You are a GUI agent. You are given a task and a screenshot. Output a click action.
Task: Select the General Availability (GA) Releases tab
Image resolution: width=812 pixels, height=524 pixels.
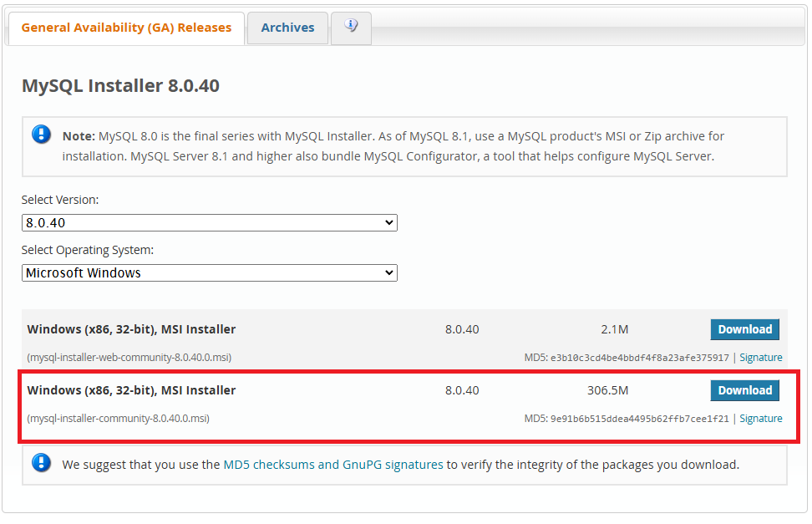pyautogui.click(x=126, y=28)
